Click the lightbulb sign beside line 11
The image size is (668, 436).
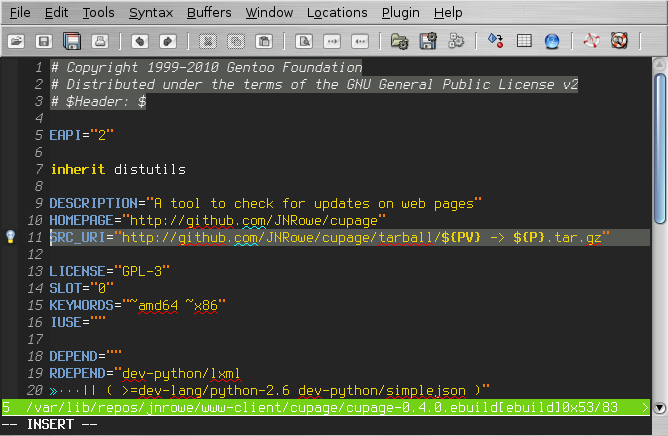(10, 237)
